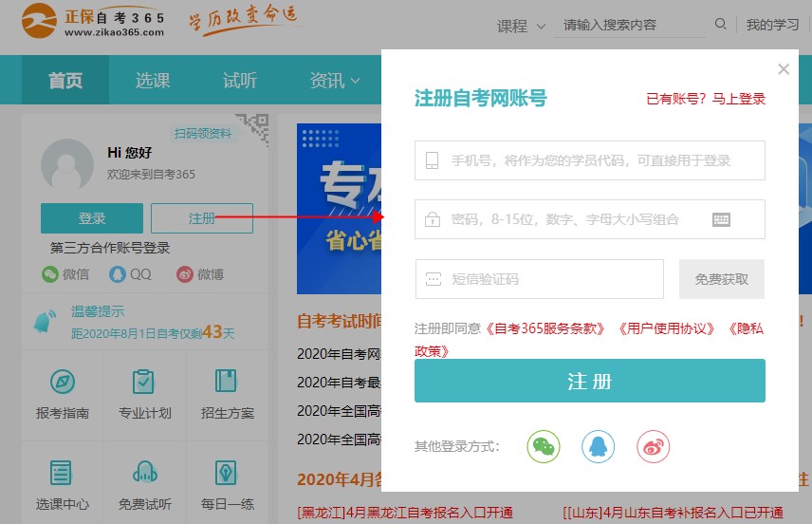Click the search magnifier icon

[x=721, y=25]
